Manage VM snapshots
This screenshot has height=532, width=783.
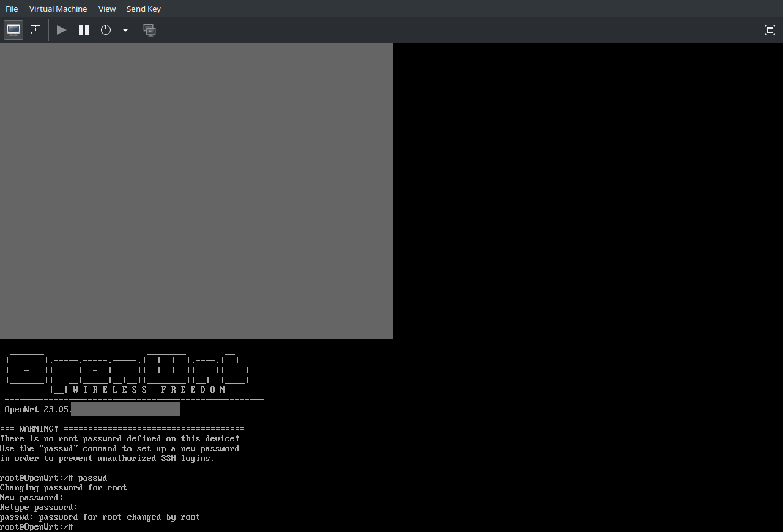150,30
